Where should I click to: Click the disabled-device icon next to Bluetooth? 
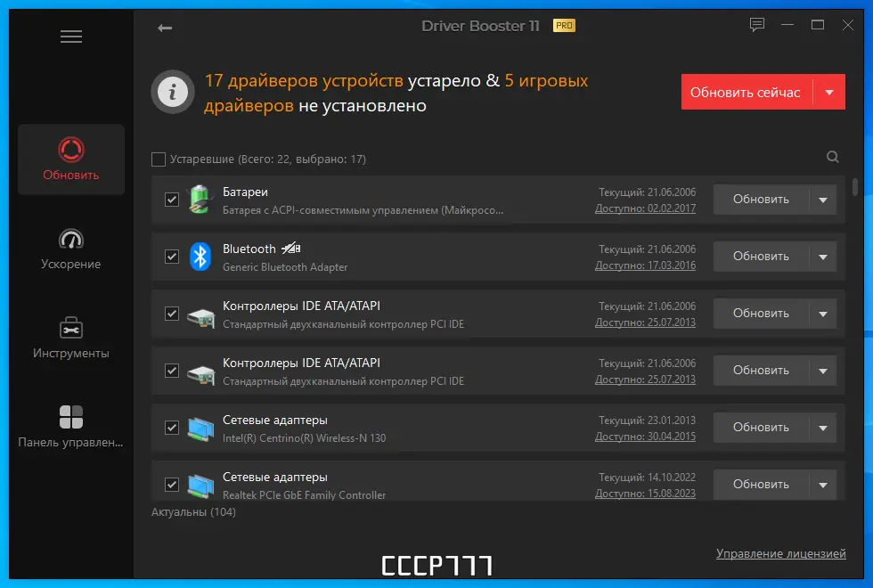291,249
